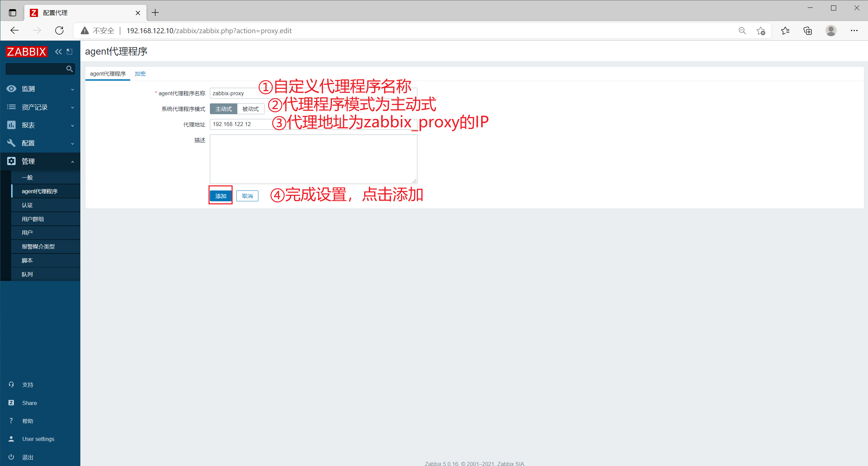Open the tab actions menu icon
This screenshot has width=868, height=466.
tap(13, 13)
